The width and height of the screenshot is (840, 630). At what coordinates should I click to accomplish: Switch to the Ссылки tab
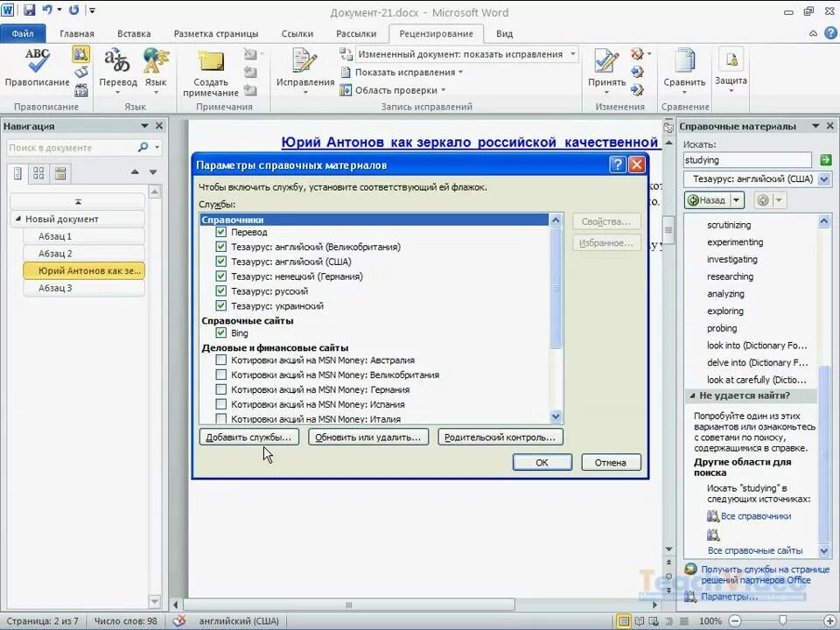tap(297, 33)
